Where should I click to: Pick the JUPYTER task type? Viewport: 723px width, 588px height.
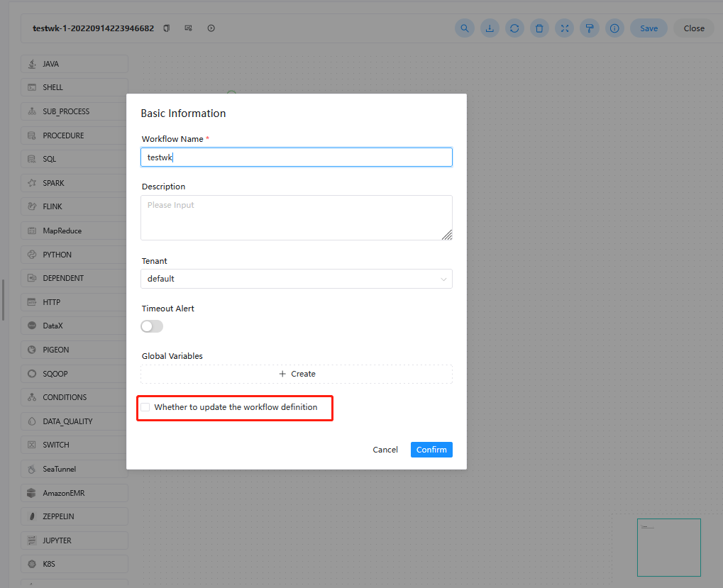74,540
